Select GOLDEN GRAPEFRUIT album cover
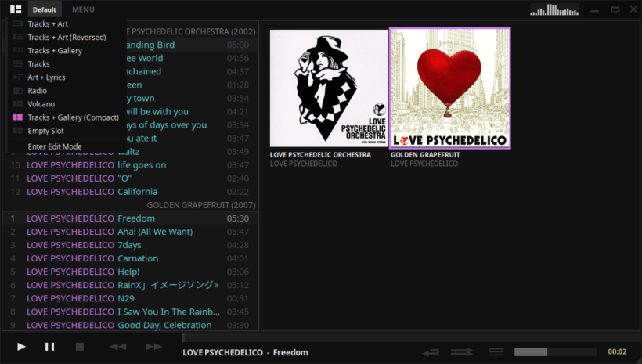 [449, 88]
